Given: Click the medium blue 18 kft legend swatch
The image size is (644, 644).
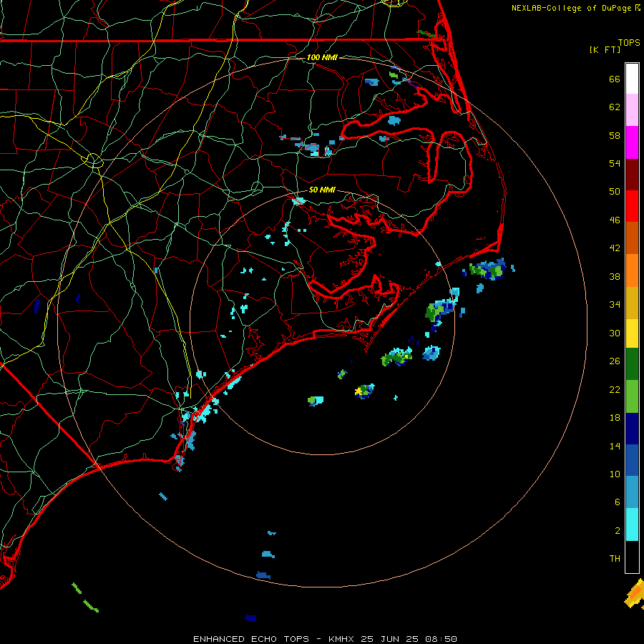Looking at the screenshot, I should (x=632, y=460).
